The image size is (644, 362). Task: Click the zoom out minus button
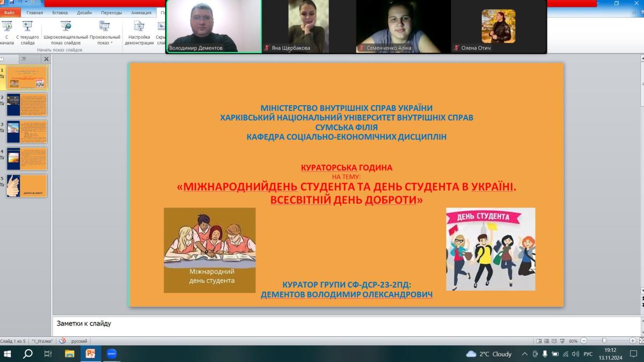584,341
